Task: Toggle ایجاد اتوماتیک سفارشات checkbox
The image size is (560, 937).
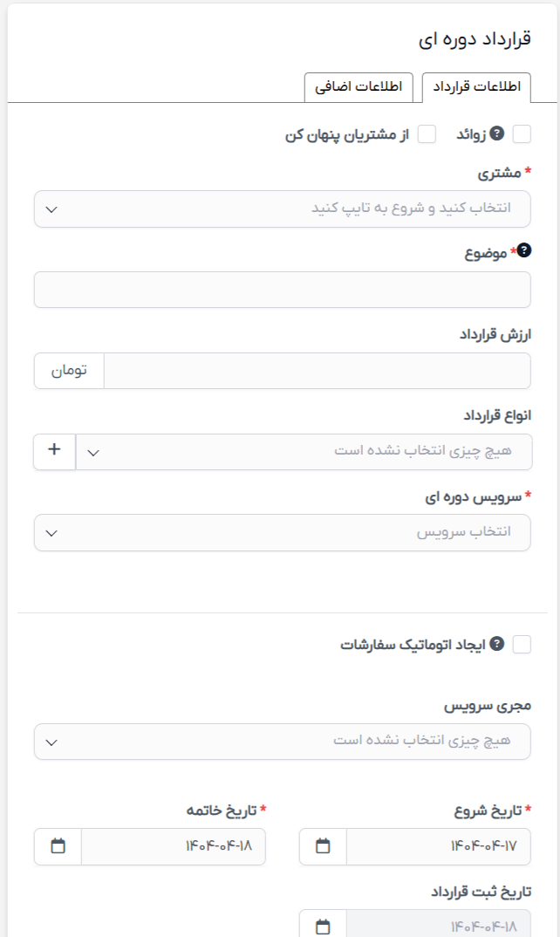Action: 522,645
